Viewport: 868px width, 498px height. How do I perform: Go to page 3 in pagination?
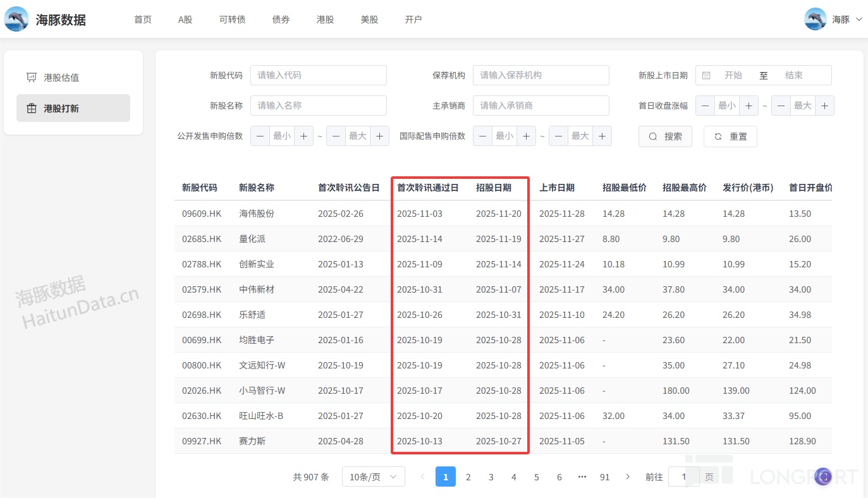point(491,477)
